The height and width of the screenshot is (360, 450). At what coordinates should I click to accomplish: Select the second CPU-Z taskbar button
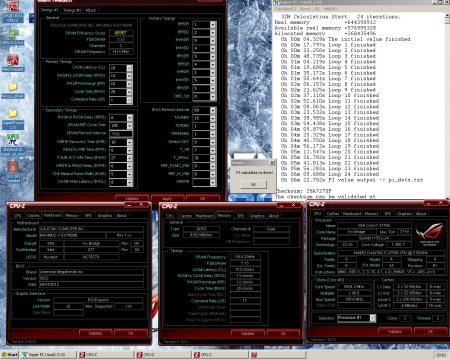click(163, 355)
